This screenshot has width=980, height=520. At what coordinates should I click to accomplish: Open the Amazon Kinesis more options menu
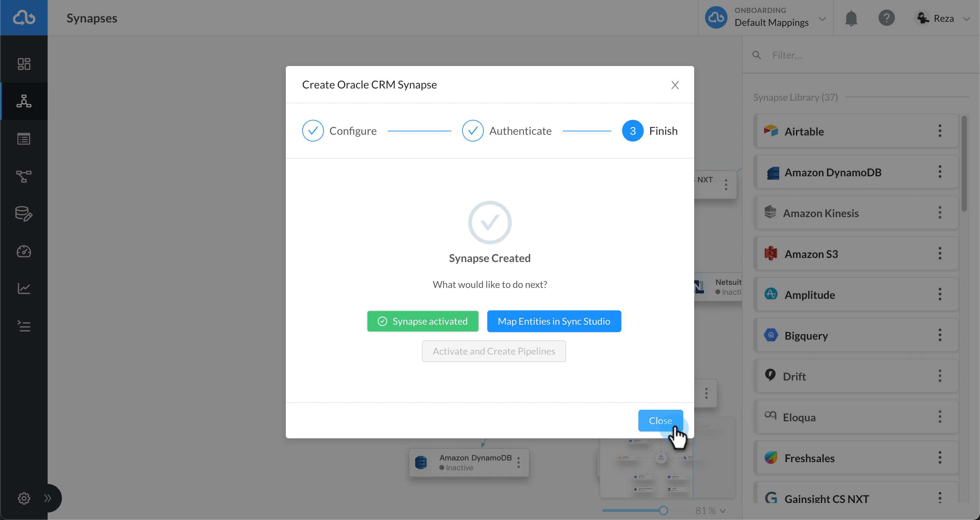[x=940, y=213]
